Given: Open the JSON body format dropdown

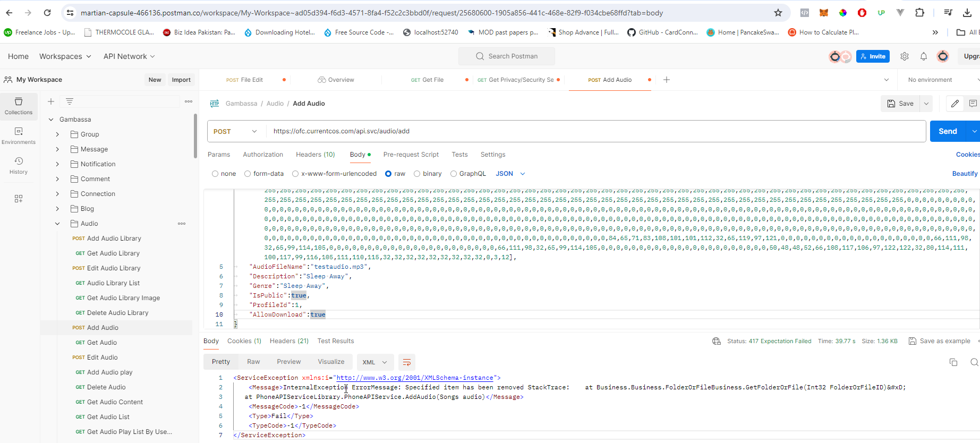Looking at the screenshot, I should pyautogui.click(x=510, y=174).
